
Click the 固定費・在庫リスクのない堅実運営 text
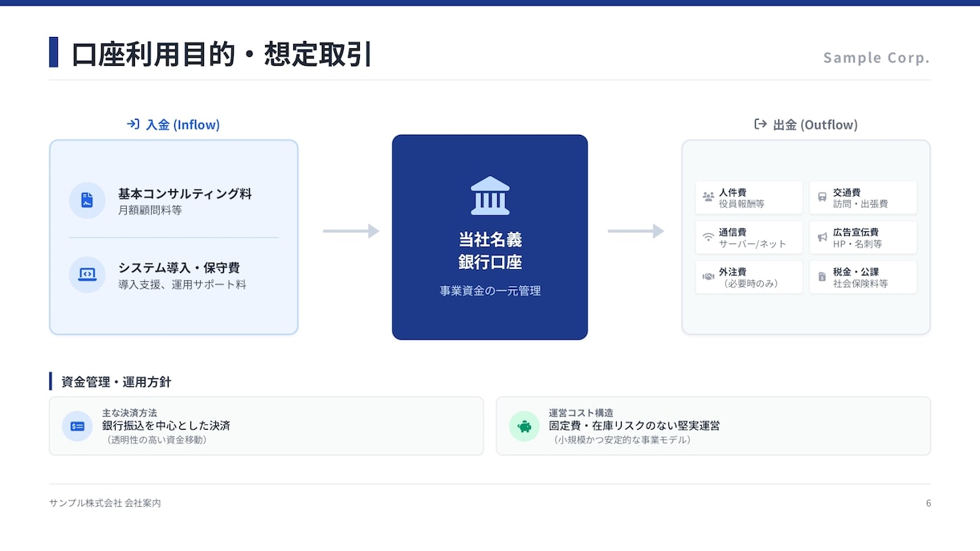pos(635,426)
